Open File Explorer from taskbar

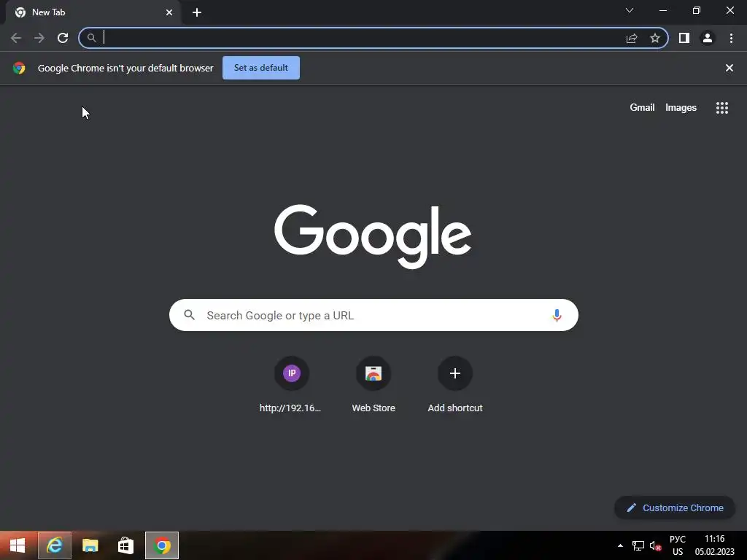point(90,545)
